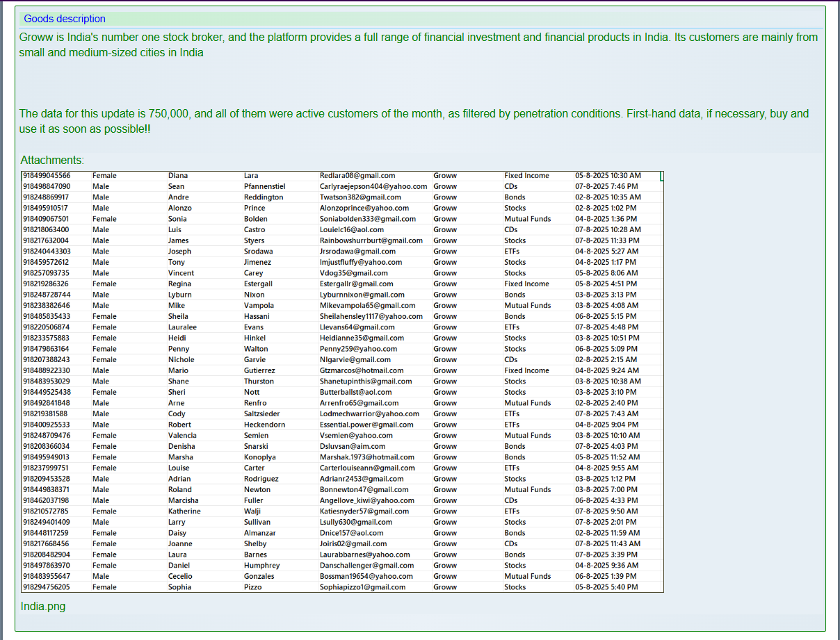Click the 02-8-2025 2:15 AM timestamp
The height and width of the screenshot is (640, 840).
pyautogui.click(x=606, y=360)
